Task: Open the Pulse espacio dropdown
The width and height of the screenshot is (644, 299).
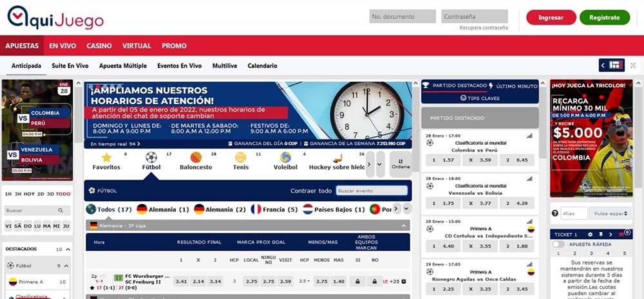Action: coord(610,213)
